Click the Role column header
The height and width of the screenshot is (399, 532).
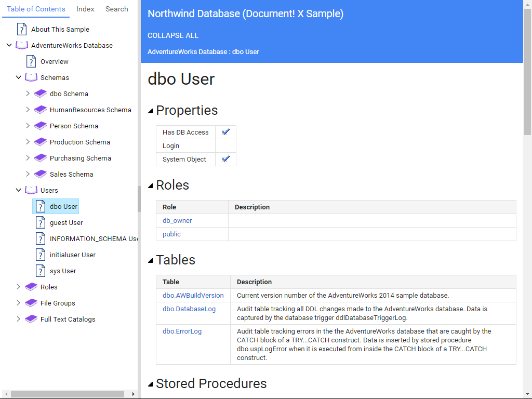coord(192,207)
